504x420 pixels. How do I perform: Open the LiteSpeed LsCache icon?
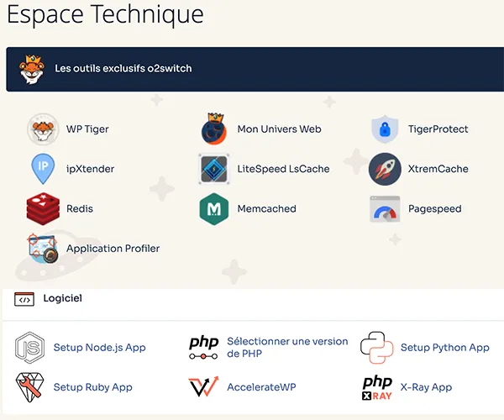(x=214, y=169)
